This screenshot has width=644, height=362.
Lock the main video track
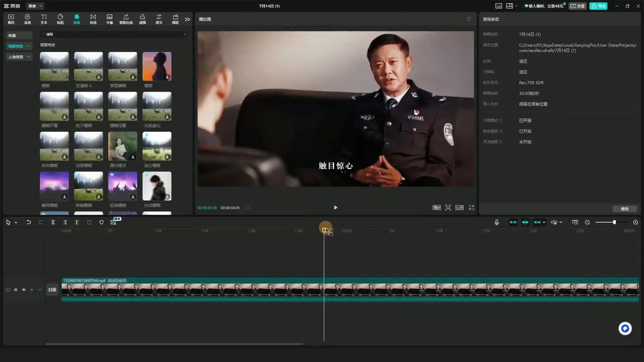click(16, 290)
